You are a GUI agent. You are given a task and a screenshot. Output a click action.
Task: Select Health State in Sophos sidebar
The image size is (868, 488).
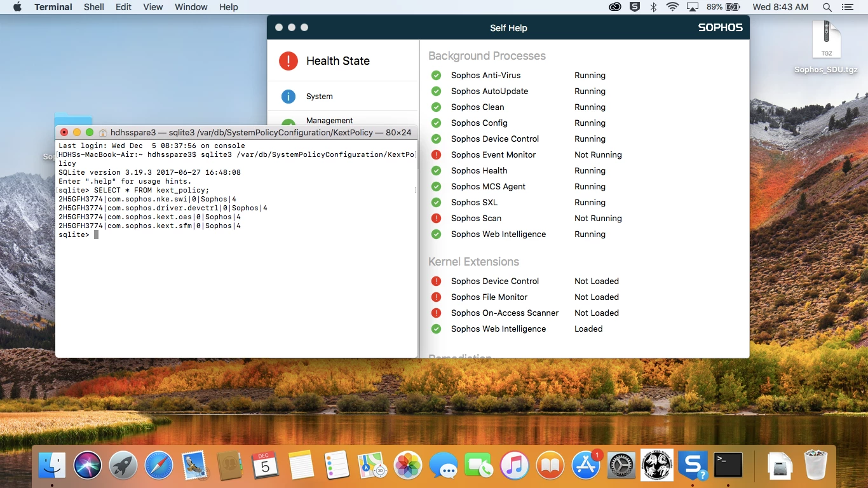pos(343,61)
